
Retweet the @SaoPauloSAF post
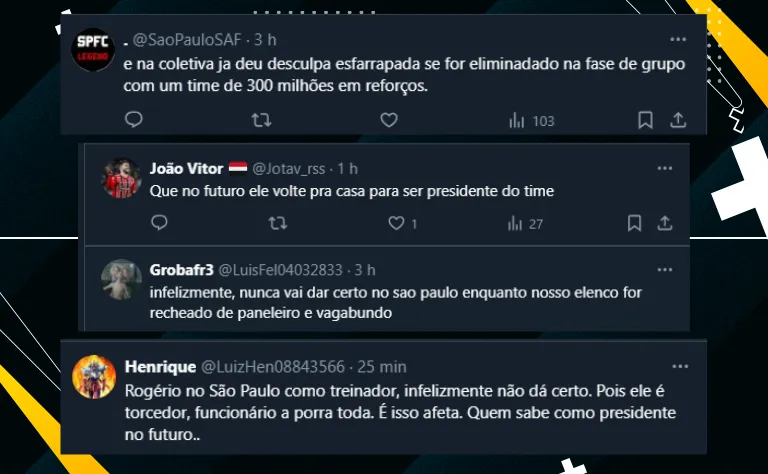pyautogui.click(x=261, y=120)
